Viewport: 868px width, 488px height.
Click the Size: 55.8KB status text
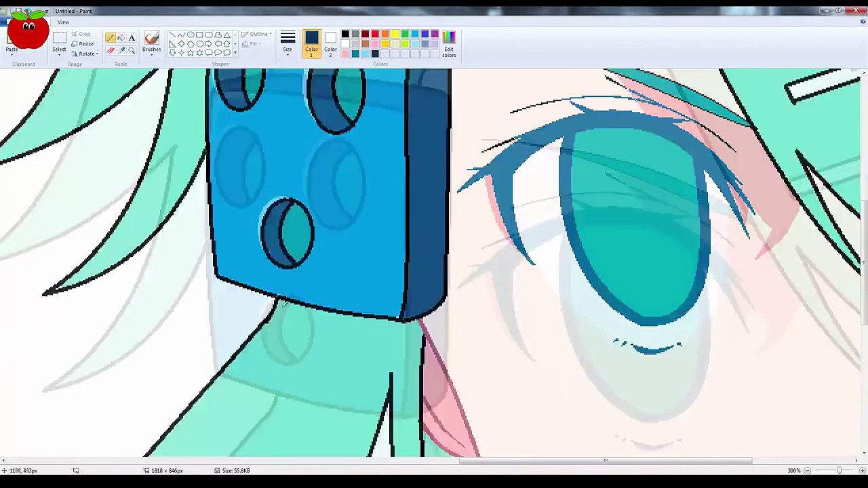pos(236,470)
